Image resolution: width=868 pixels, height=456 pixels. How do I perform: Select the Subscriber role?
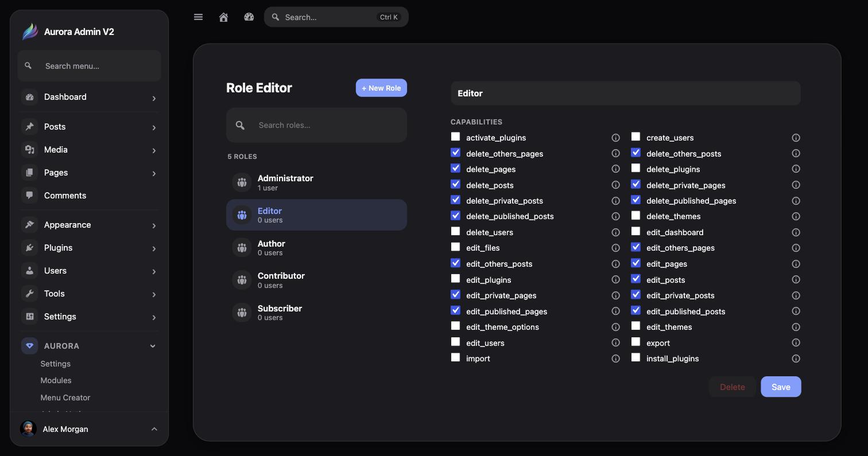316,313
